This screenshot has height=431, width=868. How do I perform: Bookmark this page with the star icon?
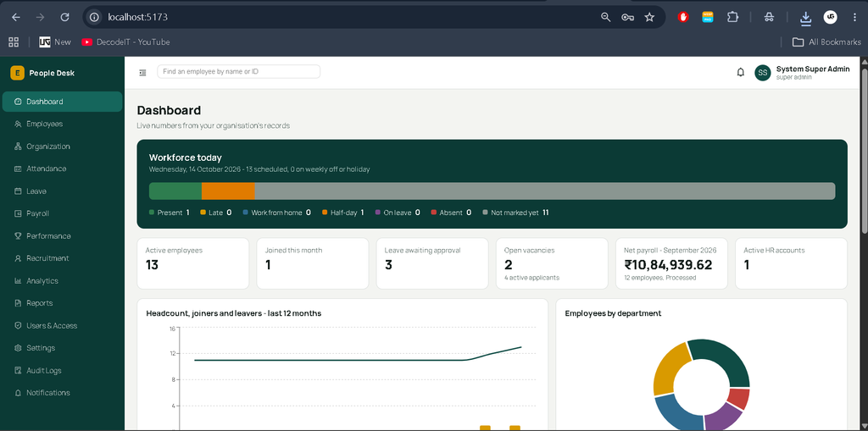[x=649, y=17]
